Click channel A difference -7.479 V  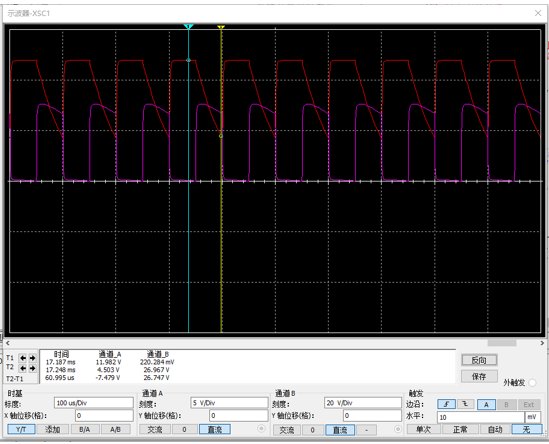108,378
